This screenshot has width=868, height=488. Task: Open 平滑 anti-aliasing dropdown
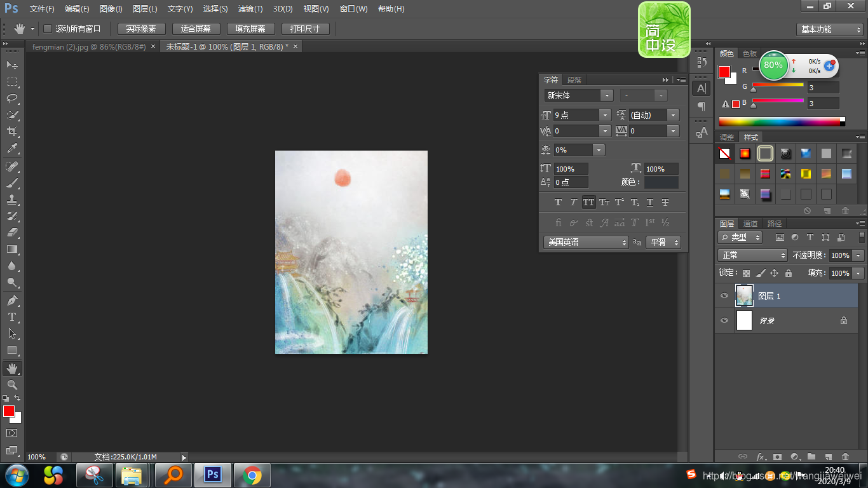[663, 242]
